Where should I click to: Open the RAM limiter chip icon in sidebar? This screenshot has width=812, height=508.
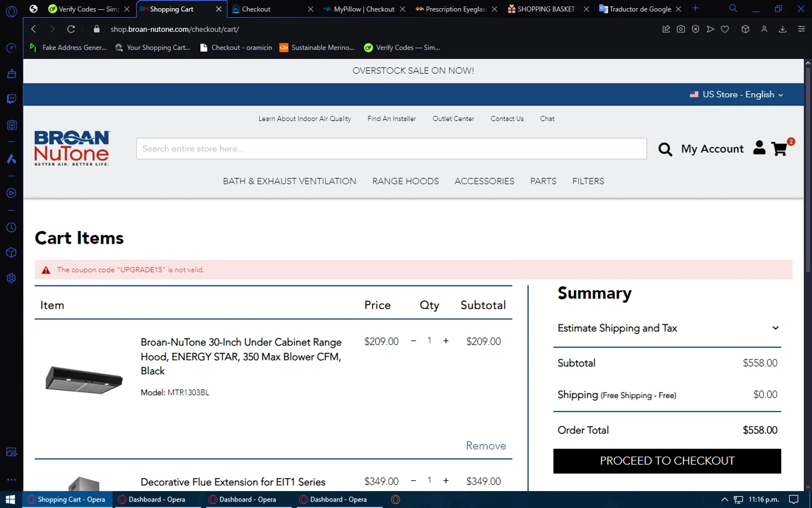click(11, 125)
